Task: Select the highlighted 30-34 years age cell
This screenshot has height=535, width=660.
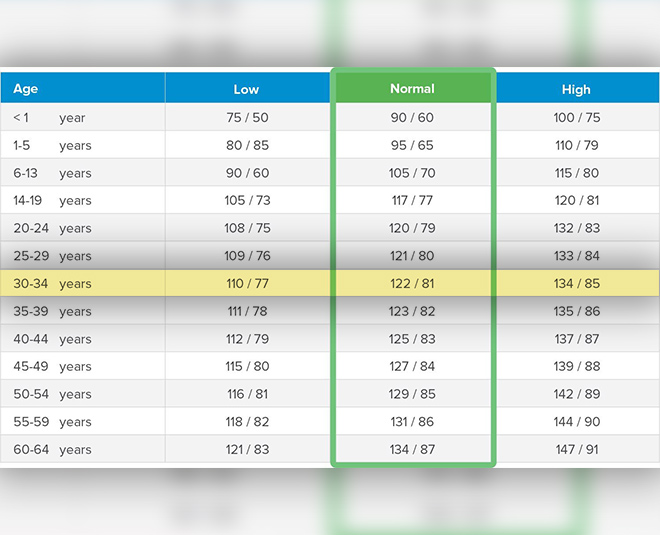Action: click(52, 284)
